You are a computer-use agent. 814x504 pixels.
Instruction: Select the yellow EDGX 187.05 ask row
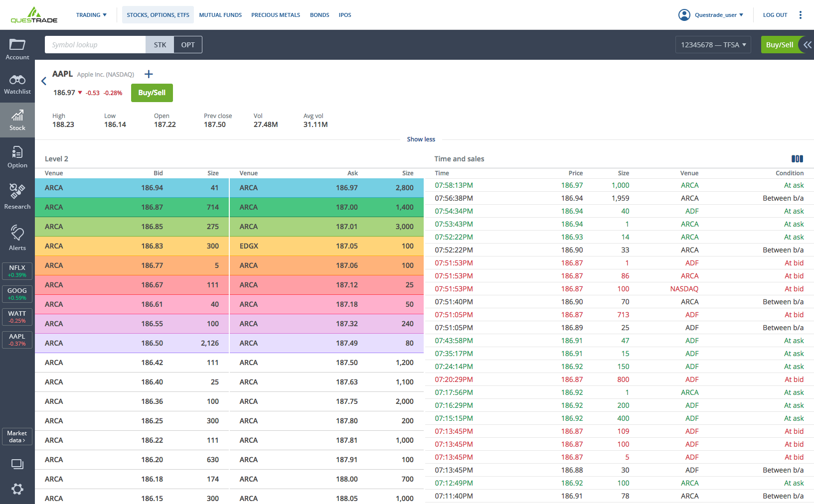[x=326, y=246]
